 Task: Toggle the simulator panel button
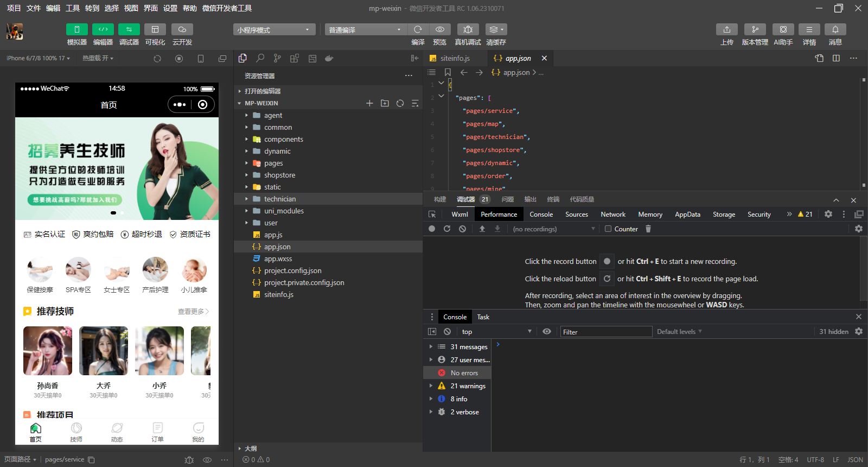click(x=77, y=29)
